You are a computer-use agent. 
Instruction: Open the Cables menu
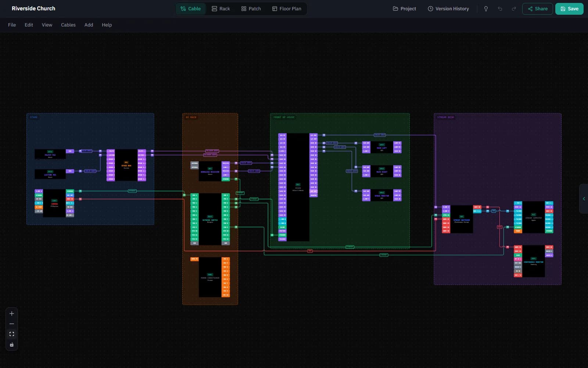click(68, 25)
